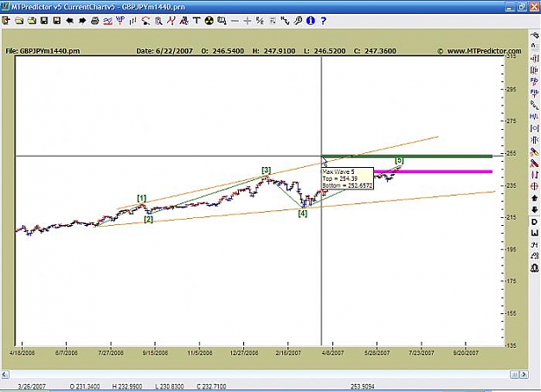541x392 pixels.
Task: Click the C: 247.3600 close value
Action: [x=375, y=51]
